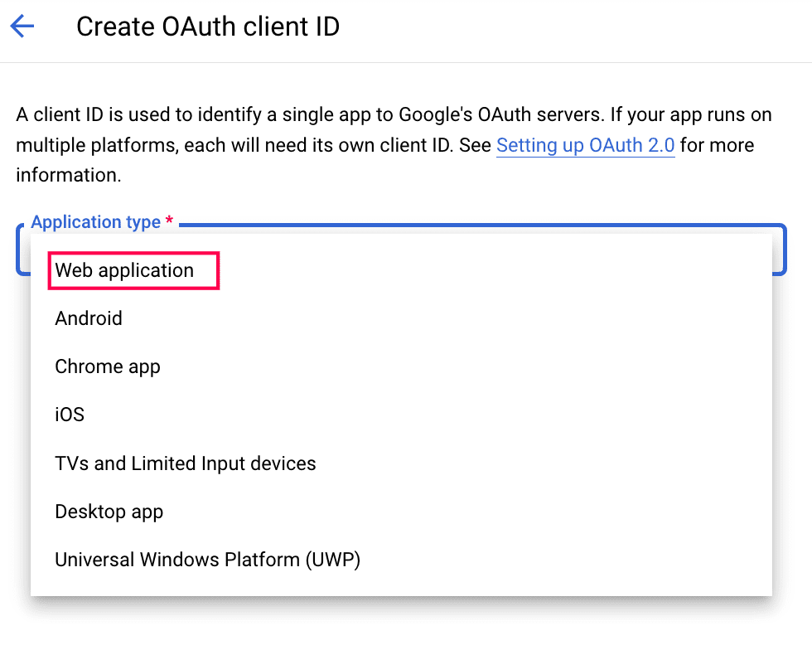The height and width of the screenshot is (645, 812).
Task: Pick the Chrome app option
Action: pos(401,366)
